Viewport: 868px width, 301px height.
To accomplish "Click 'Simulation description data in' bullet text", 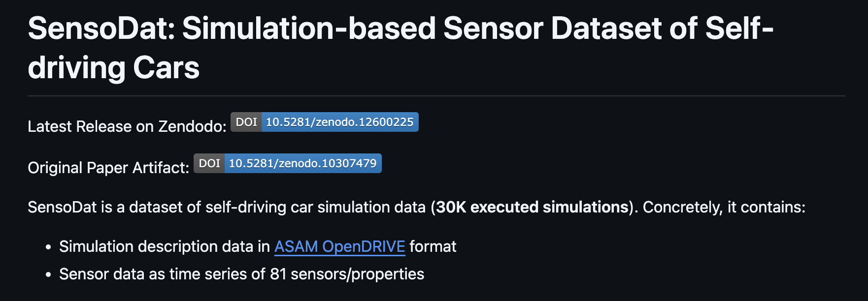I will (165, 246).
